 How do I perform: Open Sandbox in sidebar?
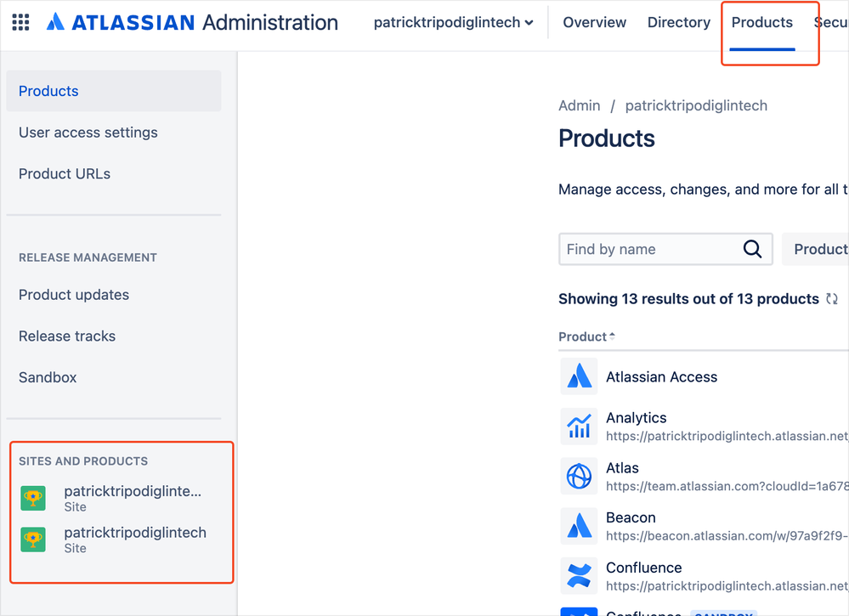(48, 377)
